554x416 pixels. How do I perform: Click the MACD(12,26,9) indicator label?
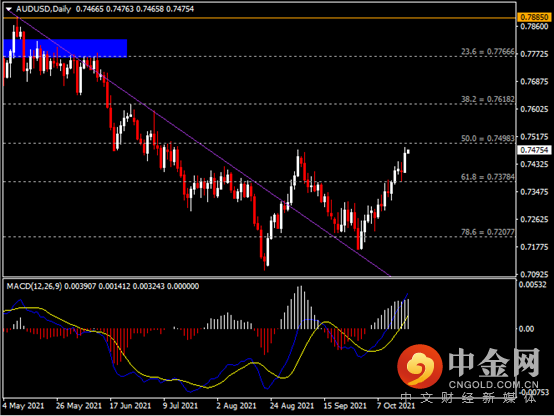click(x=34, y=286)
